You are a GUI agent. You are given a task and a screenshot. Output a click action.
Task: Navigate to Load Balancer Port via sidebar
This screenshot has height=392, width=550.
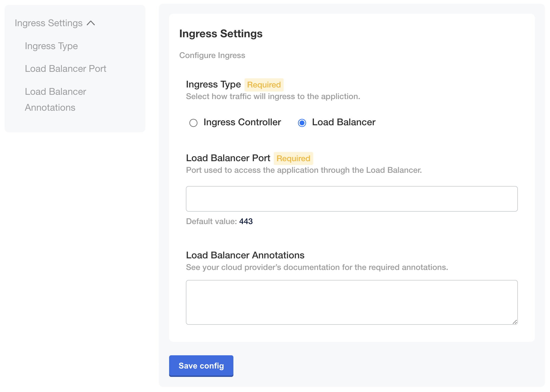[66, 69]
